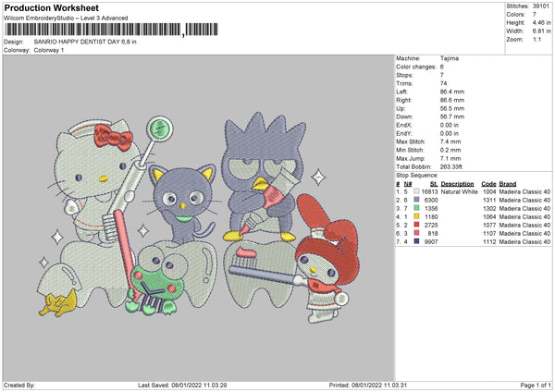Click stitch count '2725' in row 5
Screen dimensions: 555x392
tap(431, 225)
